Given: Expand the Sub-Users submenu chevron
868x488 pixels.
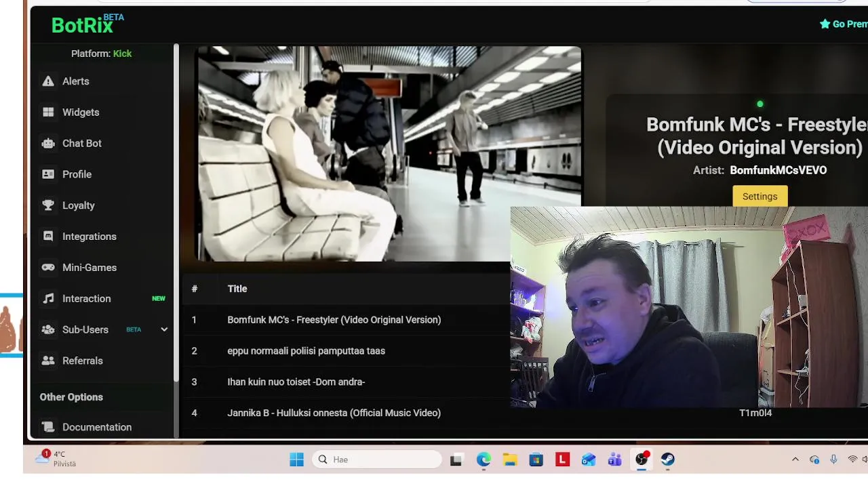Looking at the screenshot, I should coord(164,329).
